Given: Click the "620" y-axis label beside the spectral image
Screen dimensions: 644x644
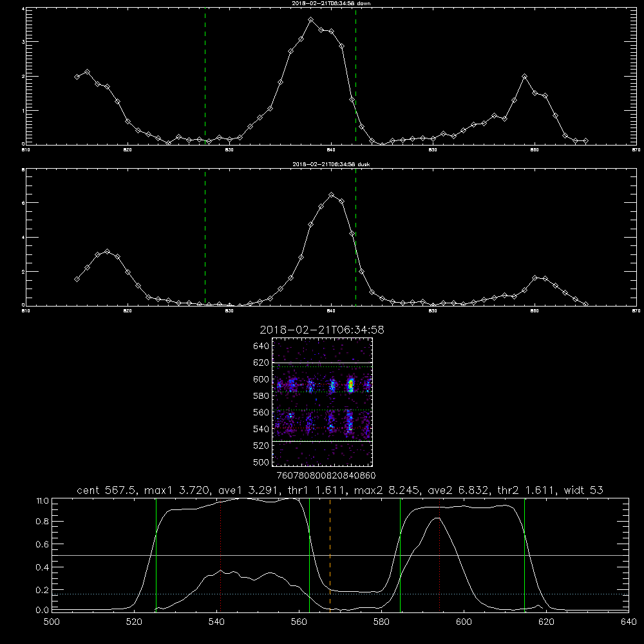Looking at the screenshot, I should pos(261,363).
